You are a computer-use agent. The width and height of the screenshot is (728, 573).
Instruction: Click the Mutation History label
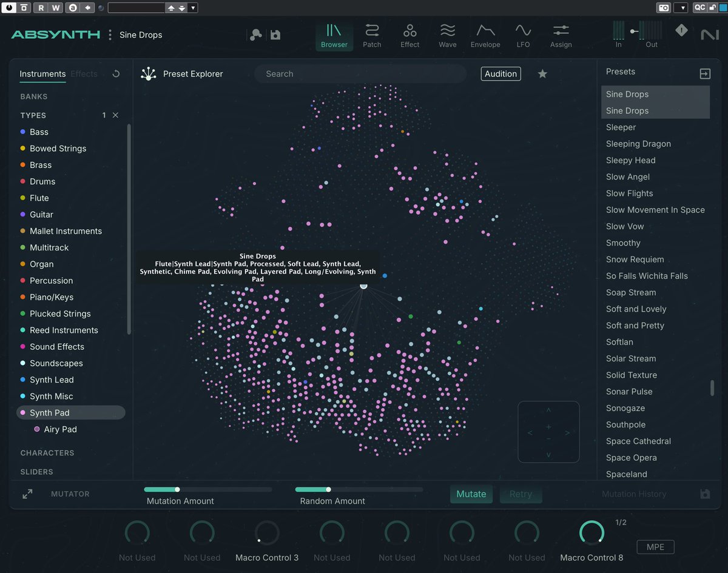tap(634, 494)
